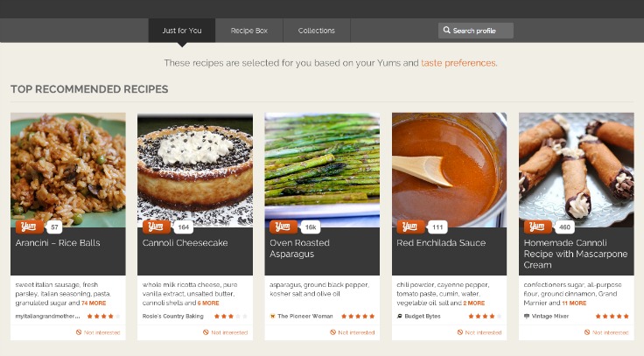Mark Oven Roasted Asparagus Not interested
The image size is (644, 356).
click(x=352, y=332)
